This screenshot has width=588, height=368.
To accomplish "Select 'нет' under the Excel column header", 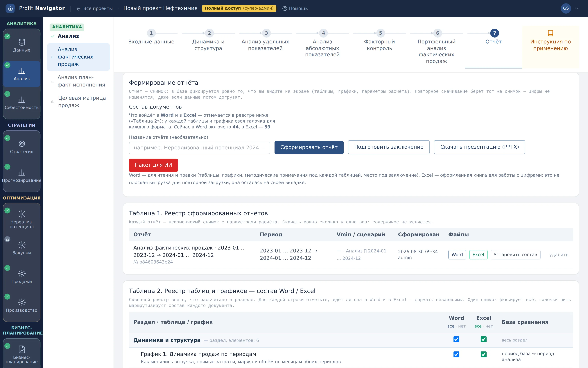I will pyautogui.click(x=489, y=326).
